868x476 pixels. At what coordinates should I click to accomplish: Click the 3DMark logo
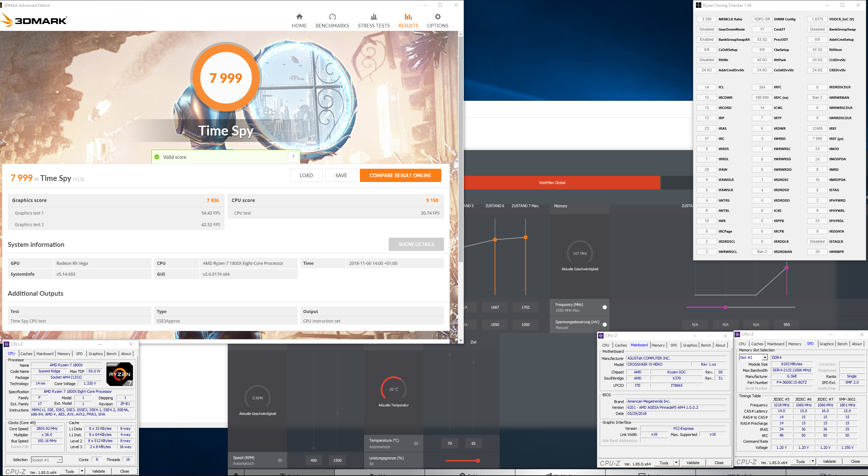click(x=34, y=20)
